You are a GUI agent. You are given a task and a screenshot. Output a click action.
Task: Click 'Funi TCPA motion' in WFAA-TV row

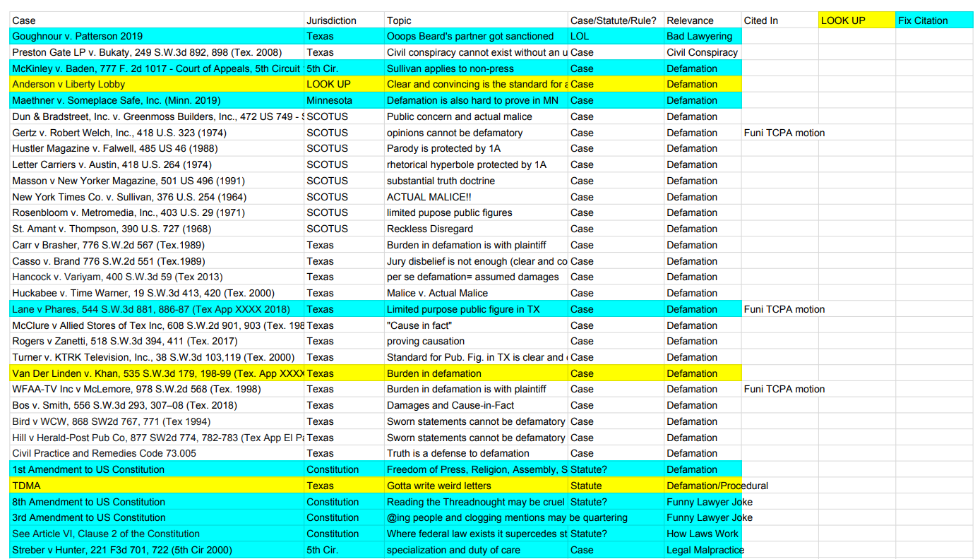779,389
